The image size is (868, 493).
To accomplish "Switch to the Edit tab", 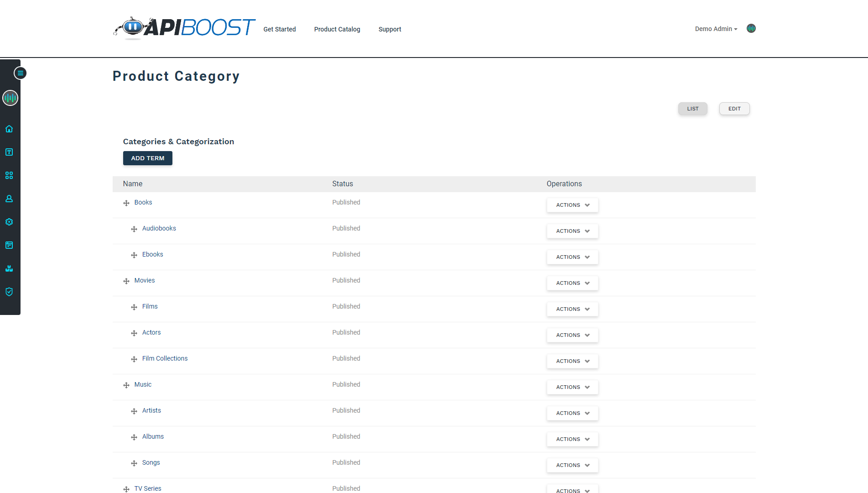I will point(734,109).
